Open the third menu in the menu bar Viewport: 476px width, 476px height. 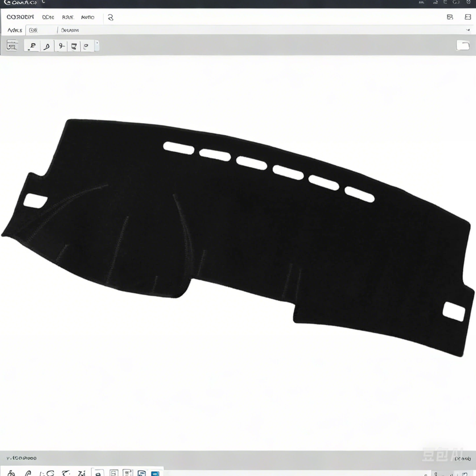point(68,17)
